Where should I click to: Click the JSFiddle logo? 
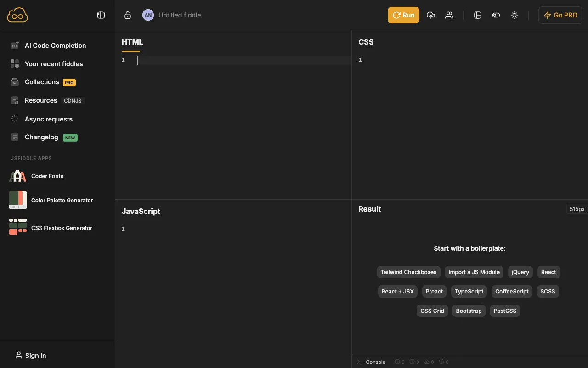click(17, 15)
